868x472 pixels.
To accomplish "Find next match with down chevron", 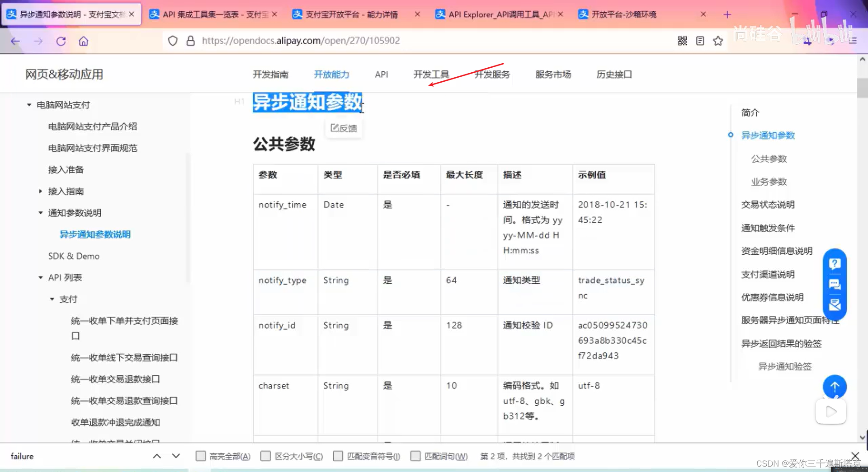I will 176,456.
